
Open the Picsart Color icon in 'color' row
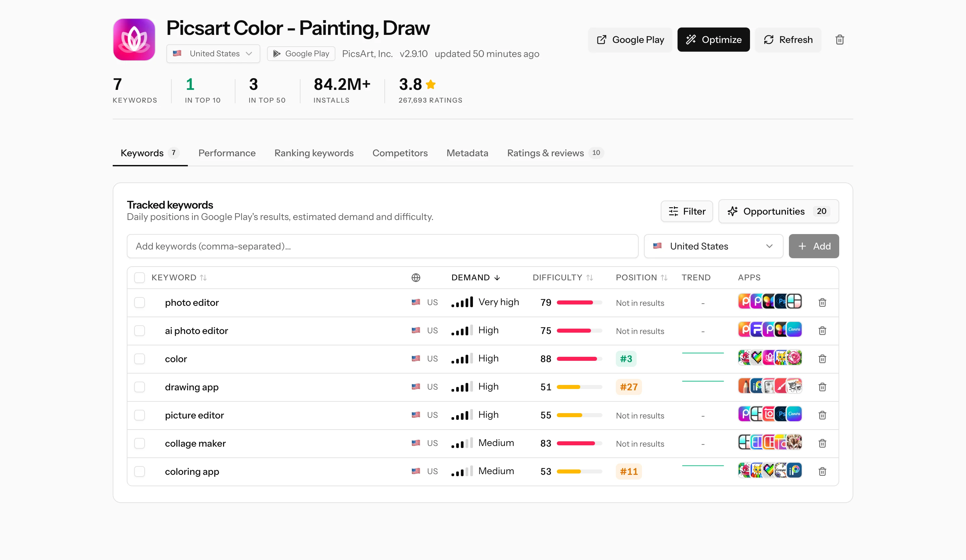[x=769, y=357]
